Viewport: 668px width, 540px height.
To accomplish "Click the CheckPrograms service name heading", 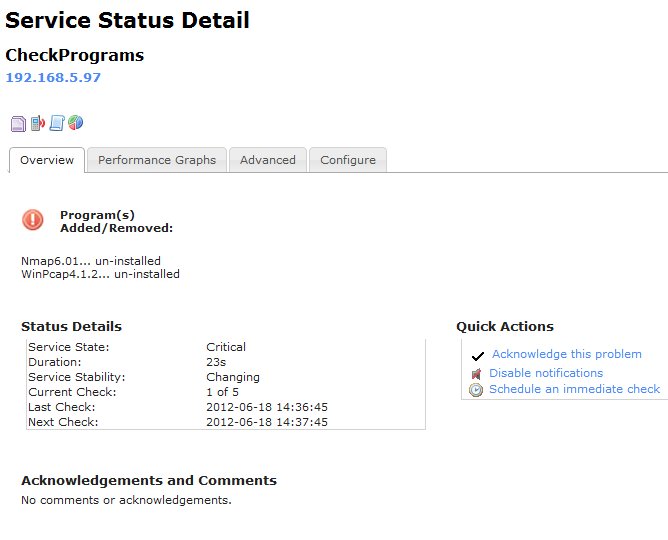I will [75, 55].
